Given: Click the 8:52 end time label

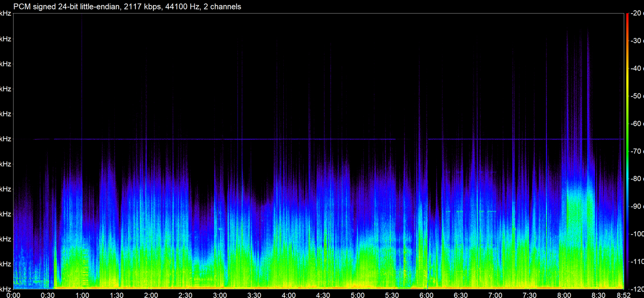Looking at the screenshot, I should coord(623,294).
